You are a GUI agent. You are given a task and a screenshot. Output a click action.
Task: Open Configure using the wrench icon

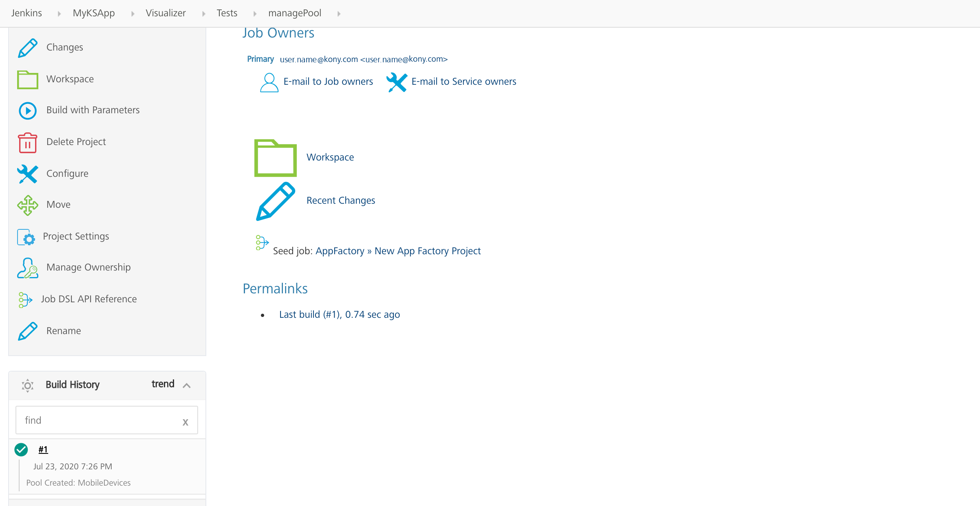point(27,174)
